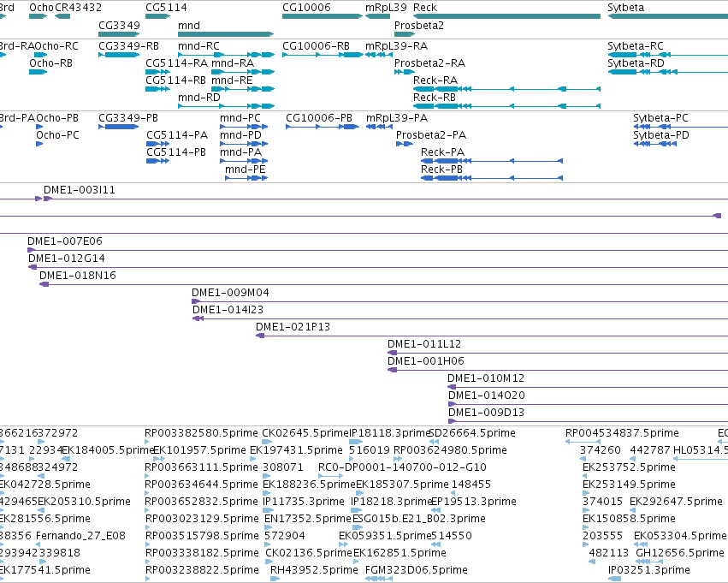
Task: Select BAC clone DME1-021P13 label
Action: click(293, 327)
